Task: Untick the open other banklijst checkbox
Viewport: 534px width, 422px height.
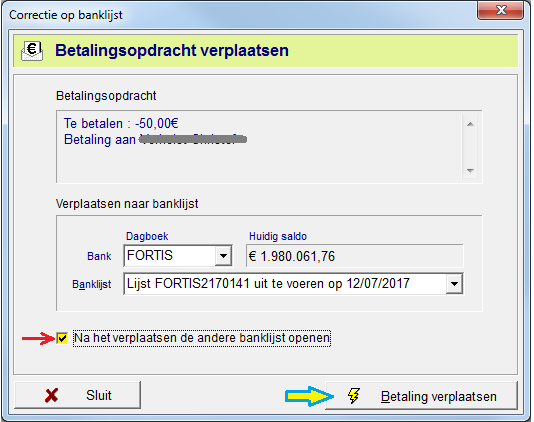Action: tap(62, 338)
